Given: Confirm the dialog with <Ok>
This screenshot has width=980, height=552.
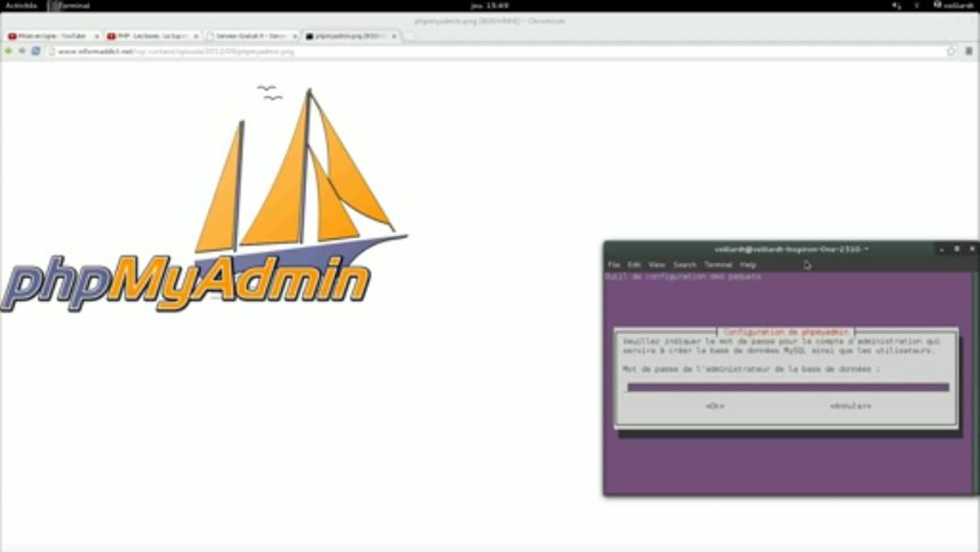Looking at the screenshot, I should pos(715,406).
